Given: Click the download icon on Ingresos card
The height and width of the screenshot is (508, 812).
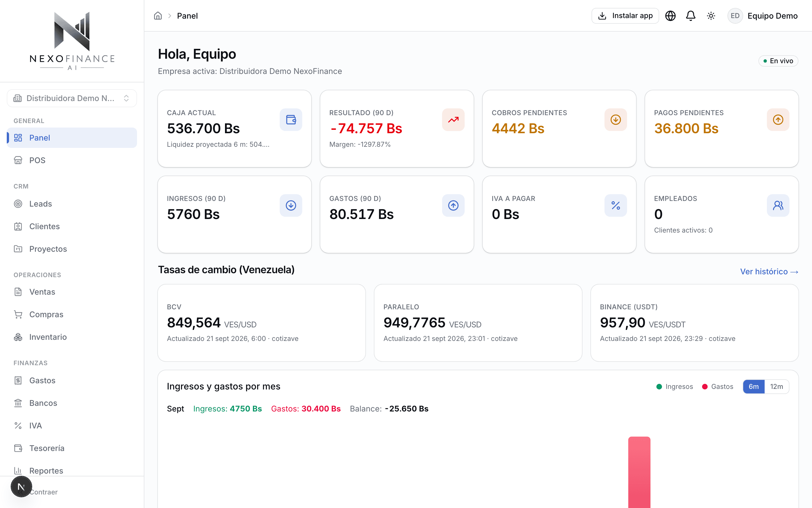Looking at the screenshot, I should (x=291, y=205).
